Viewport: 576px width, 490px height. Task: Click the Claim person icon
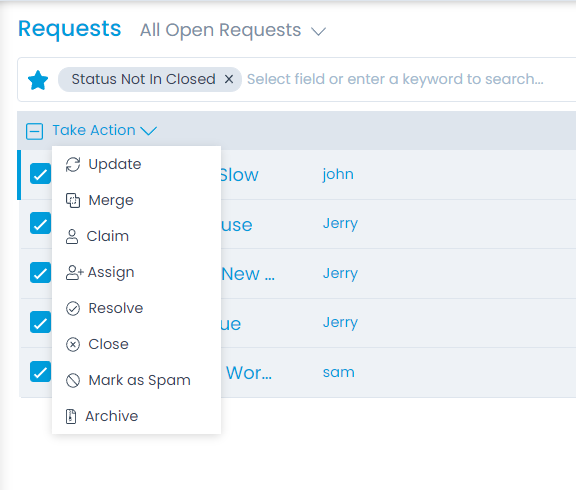click(x=72, y=237)
